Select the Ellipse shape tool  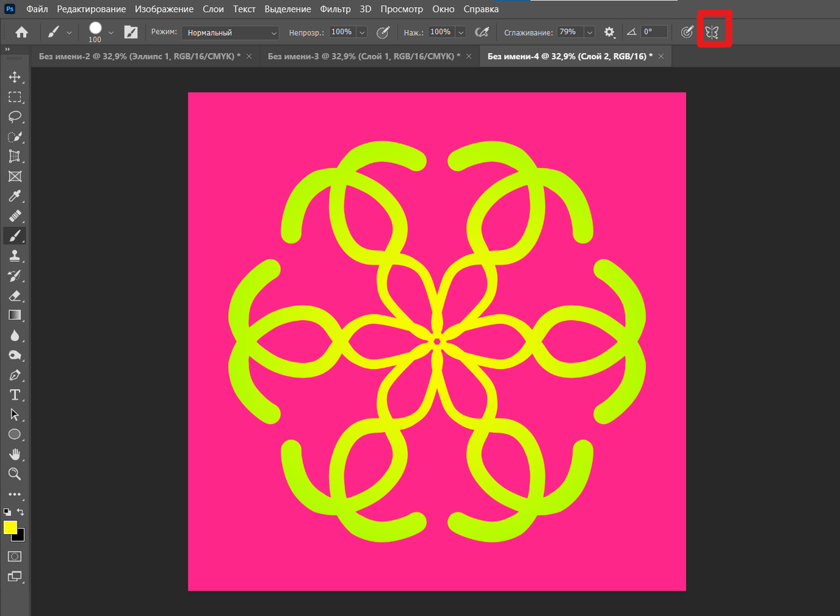15,435
